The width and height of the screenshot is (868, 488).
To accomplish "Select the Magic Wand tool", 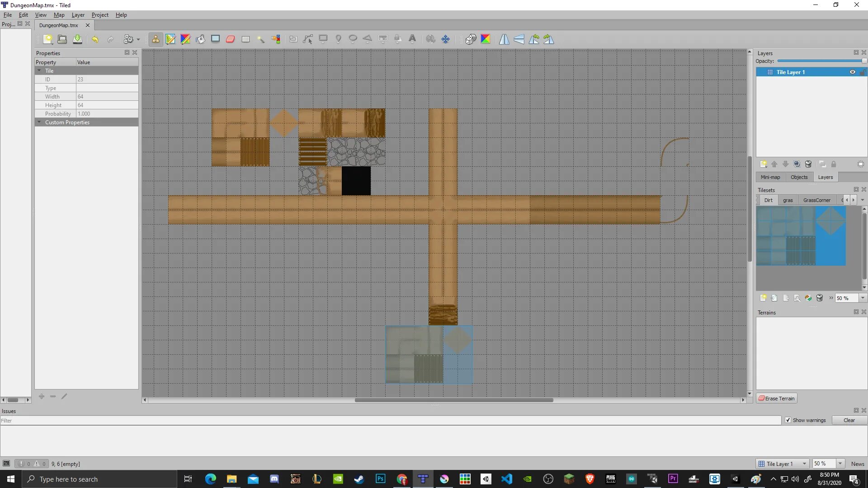I will click(x=260, y=39).
